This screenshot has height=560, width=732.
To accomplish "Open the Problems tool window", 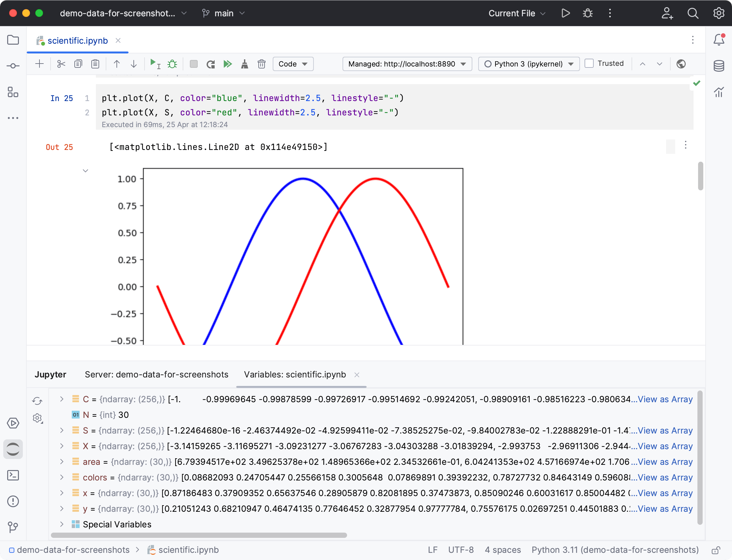I will (13, 501).
